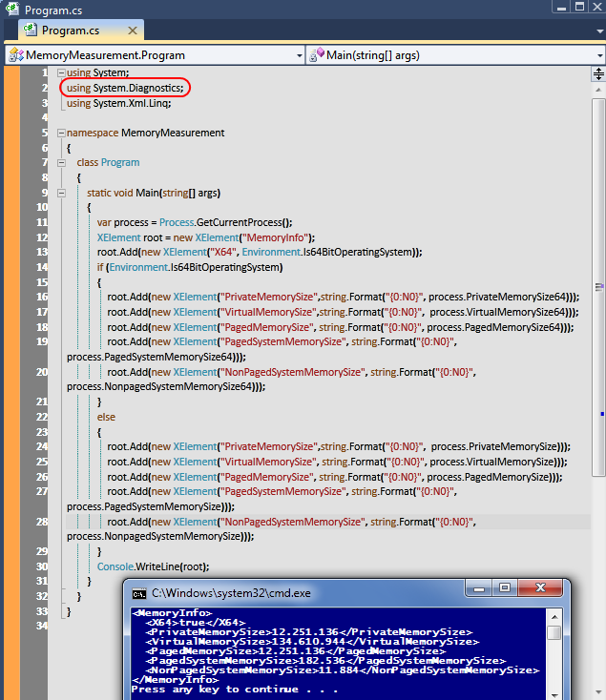Collapse the MemoryMeasurement namespace block
606x700 pixels.
[62, 133]
